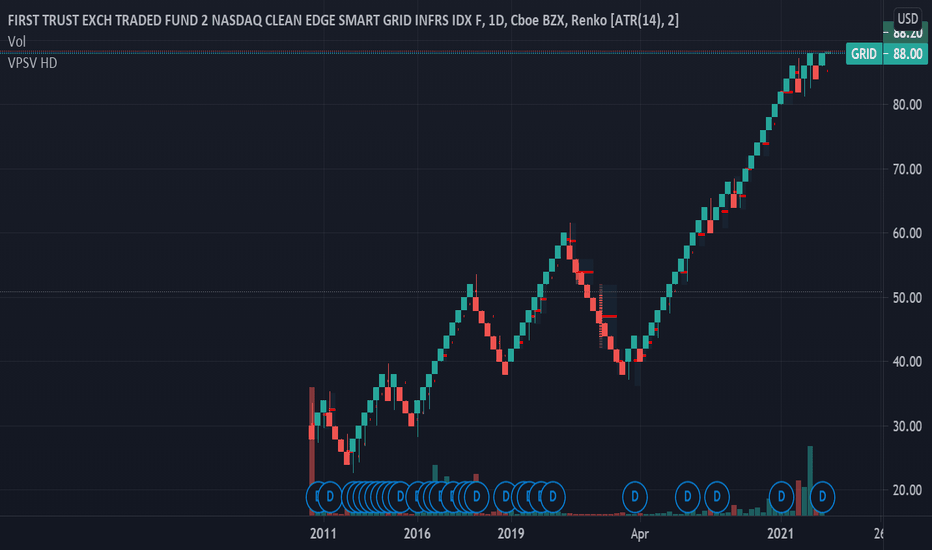Click the Renko [ATR(14), 2] chart type text
Viewport: 932px width, 550px height.
(x=625, y=21)
